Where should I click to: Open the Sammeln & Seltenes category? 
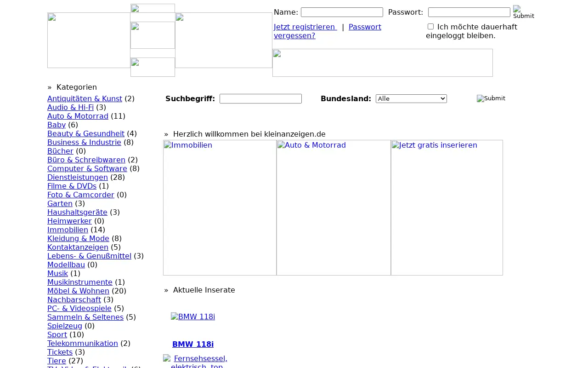point(85,317)
